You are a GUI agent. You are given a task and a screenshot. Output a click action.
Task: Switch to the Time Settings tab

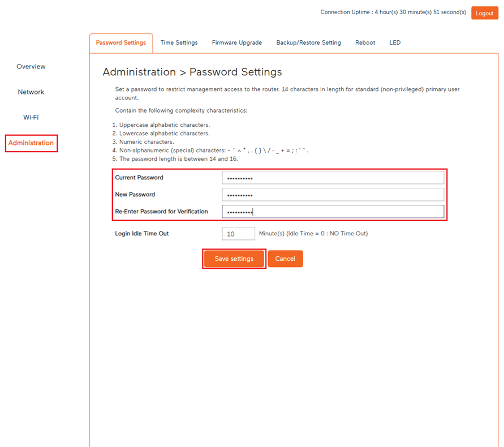pos(179,42)
